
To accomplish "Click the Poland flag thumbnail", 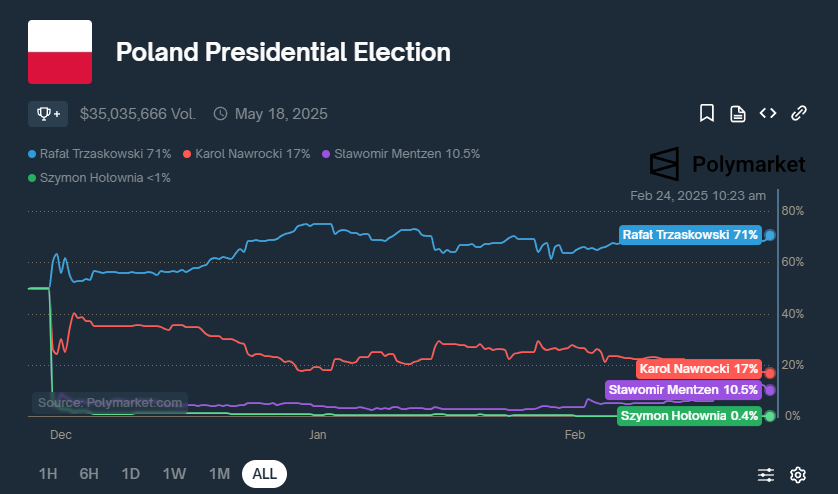I will coord(60,52).
